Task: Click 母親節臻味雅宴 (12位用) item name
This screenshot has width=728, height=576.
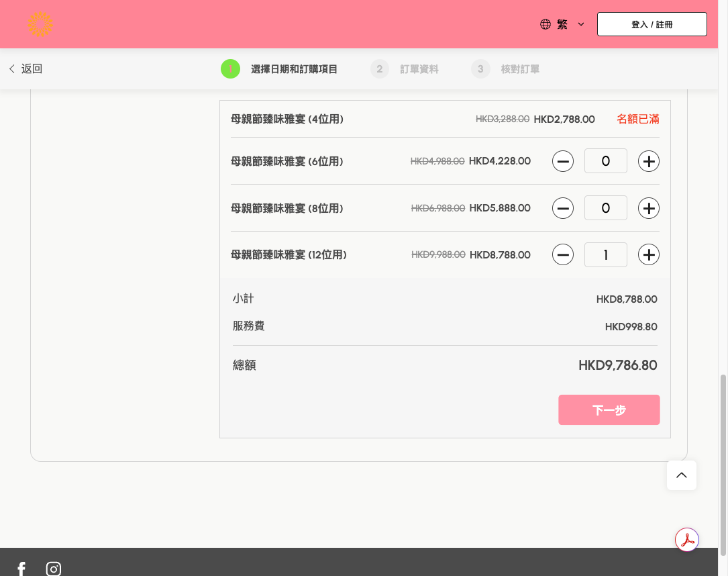Action: [289, 254]
